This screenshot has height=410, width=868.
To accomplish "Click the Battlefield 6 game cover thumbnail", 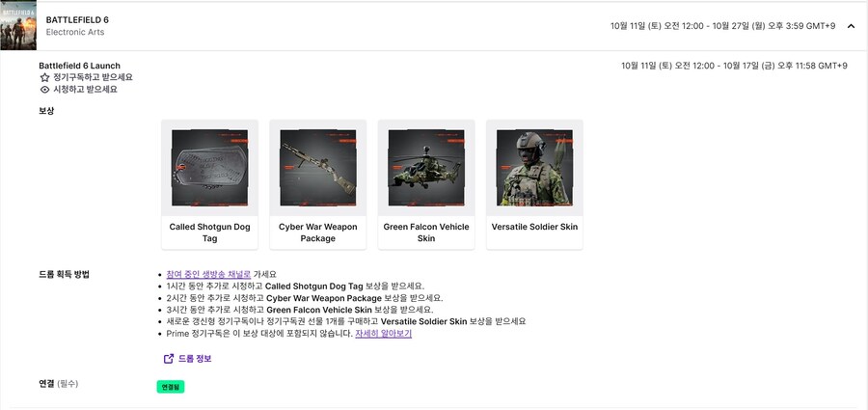I will tap(18, 26).
